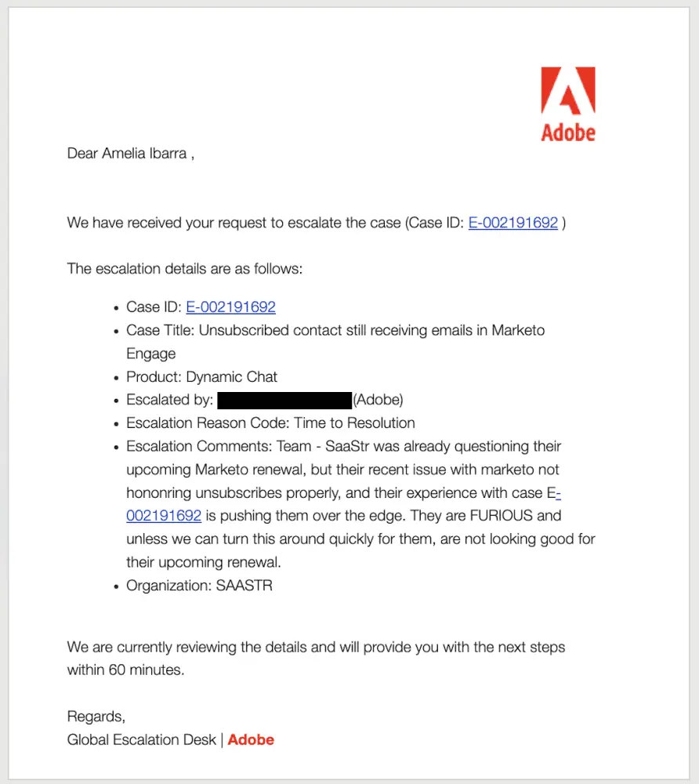Viewport: 699px width, 784px height.
Task: Click '(Adobe)' after the redacted name
Action: 378,401
